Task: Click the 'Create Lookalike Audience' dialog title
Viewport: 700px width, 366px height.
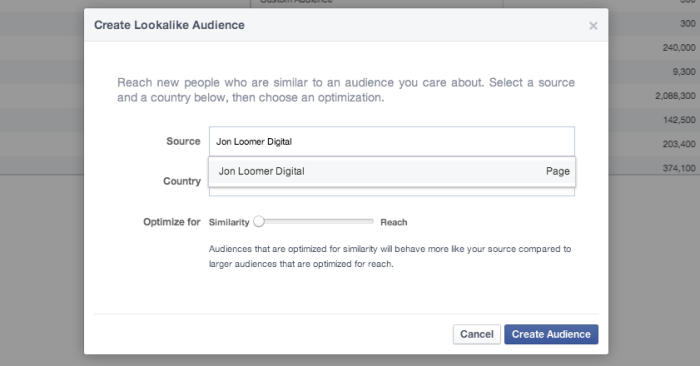Action: pos(169,25)
